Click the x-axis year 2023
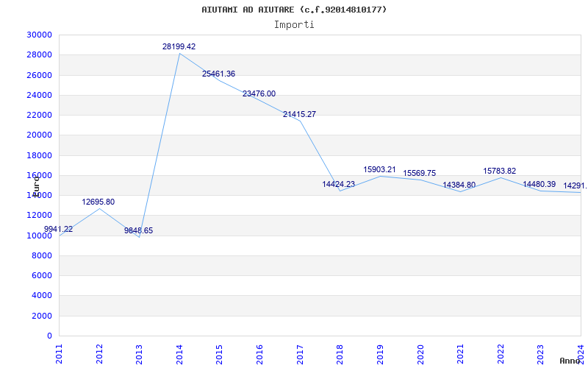588x368 pixels. 540,354
